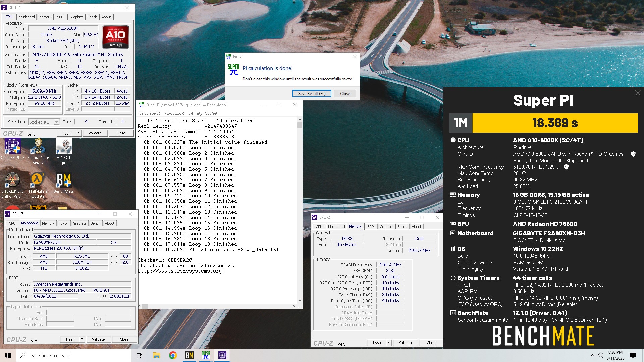Screen dimensions: 644x362
Task: Click Validate in CPU-Z Memory window
Action: pos(405,343)
